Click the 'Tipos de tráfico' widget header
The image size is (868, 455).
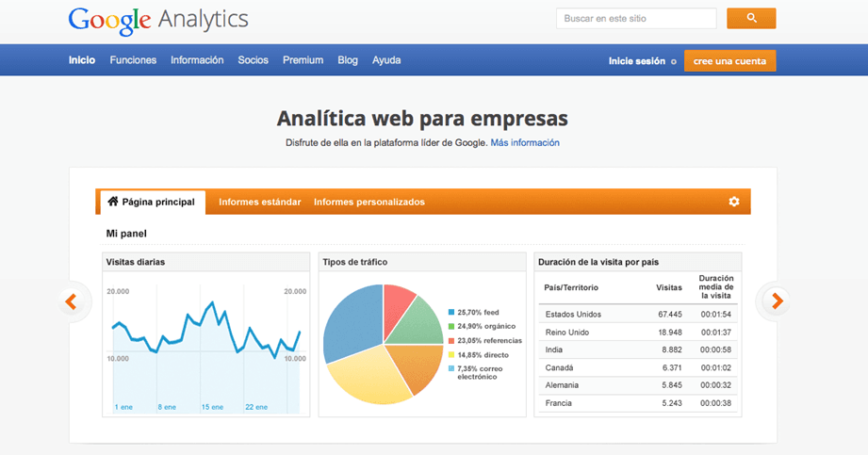[422, 262]
